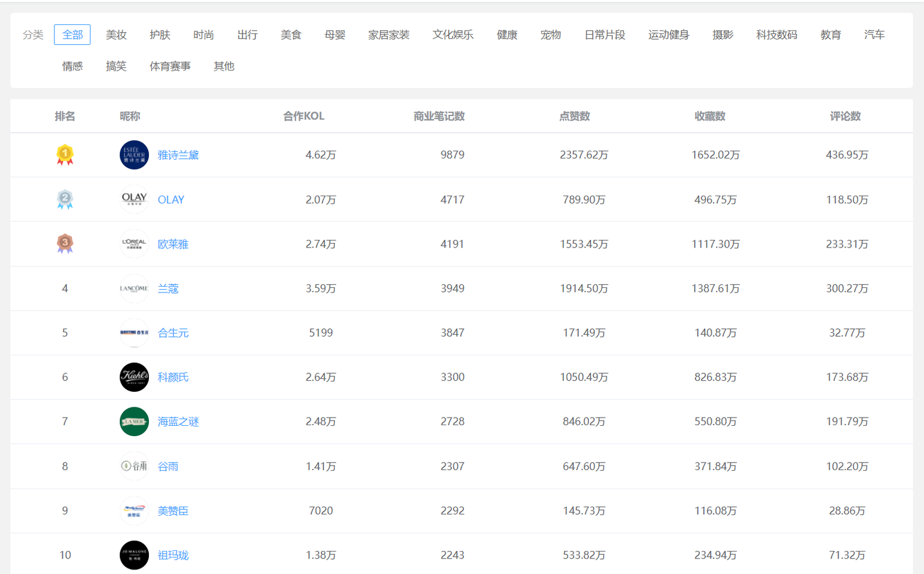The height and width of the screenshot is (574, 924).
Task: Open the Jo Malone brand logo
Action: 134,555
